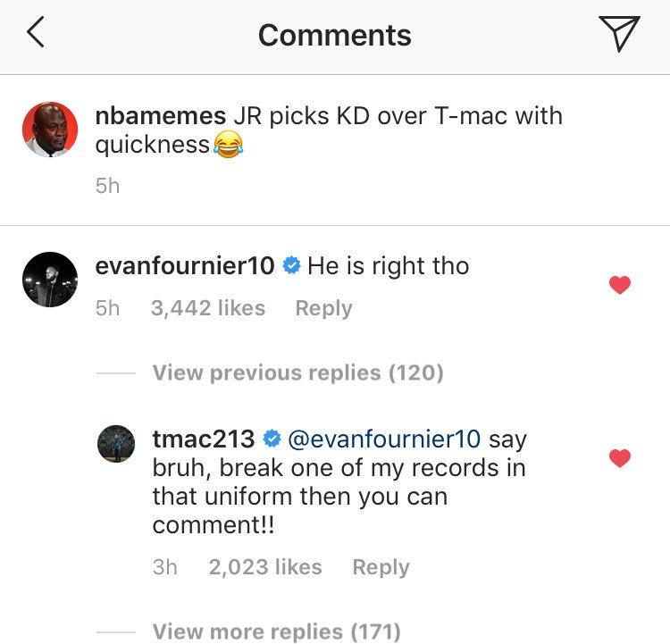Unlike evanfournier10's comment with heart

click(620, 285)
